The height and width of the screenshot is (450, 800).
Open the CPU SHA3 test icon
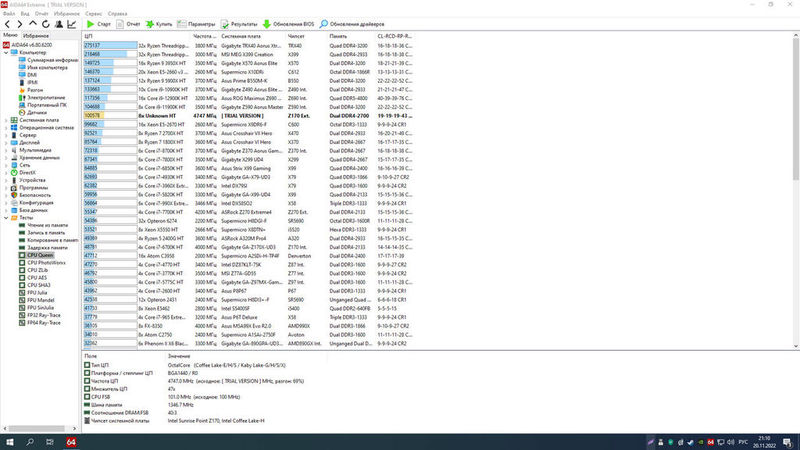pos(22,285)
